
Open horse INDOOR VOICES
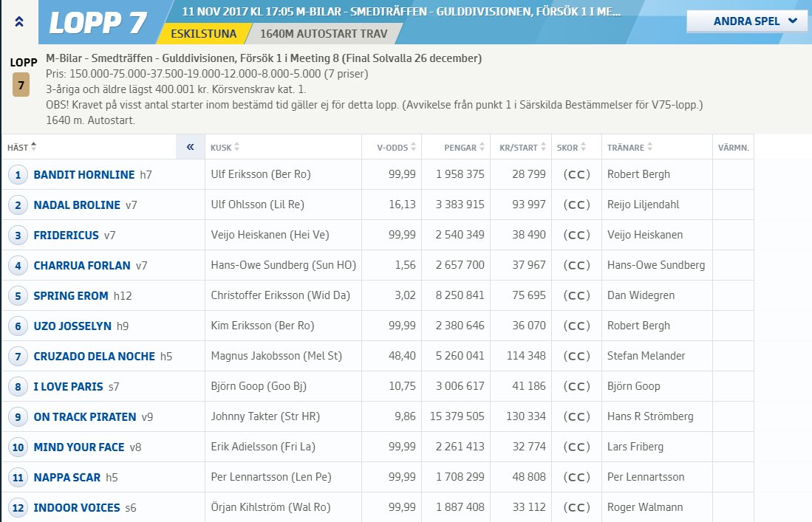tap(77, 508)
